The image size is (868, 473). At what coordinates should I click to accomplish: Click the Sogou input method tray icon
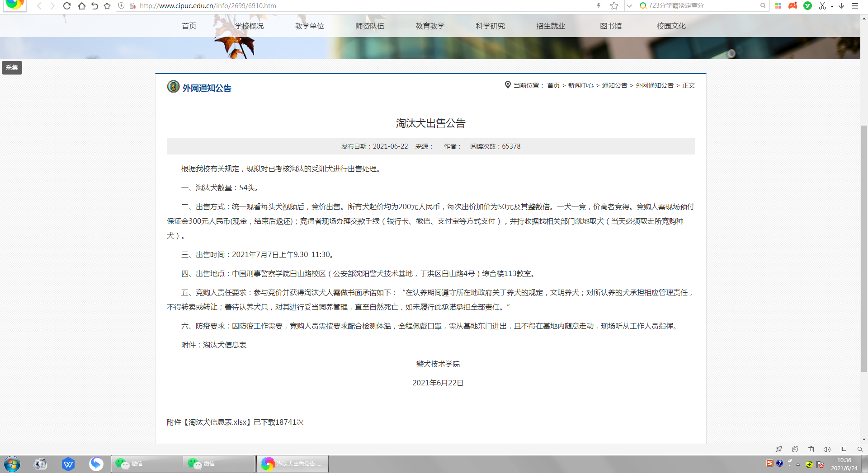click(769, 463)
